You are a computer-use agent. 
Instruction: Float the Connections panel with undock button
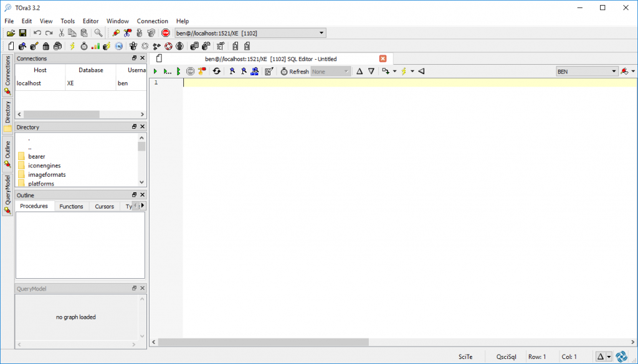pos(134,58)
